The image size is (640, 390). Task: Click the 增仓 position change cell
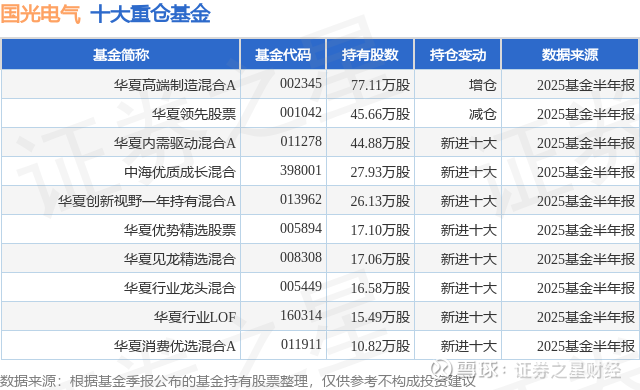click(x=482, y=85)
